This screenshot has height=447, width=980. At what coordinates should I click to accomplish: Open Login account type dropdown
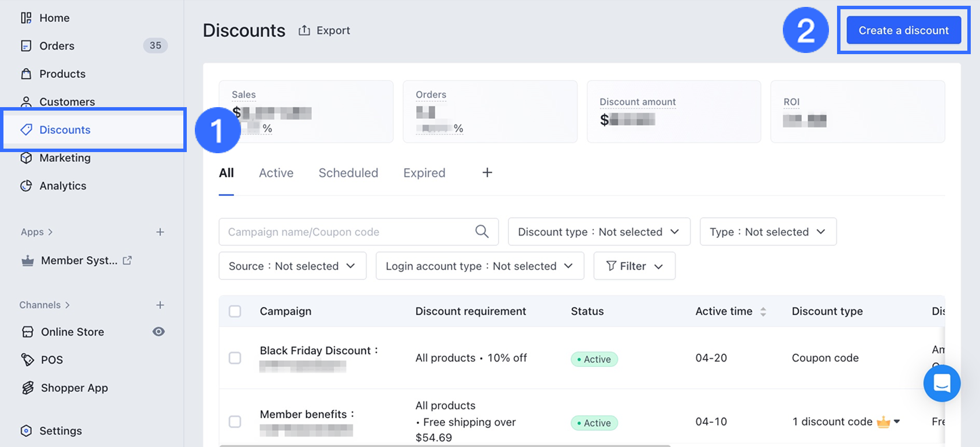click(x=480, y=266)
